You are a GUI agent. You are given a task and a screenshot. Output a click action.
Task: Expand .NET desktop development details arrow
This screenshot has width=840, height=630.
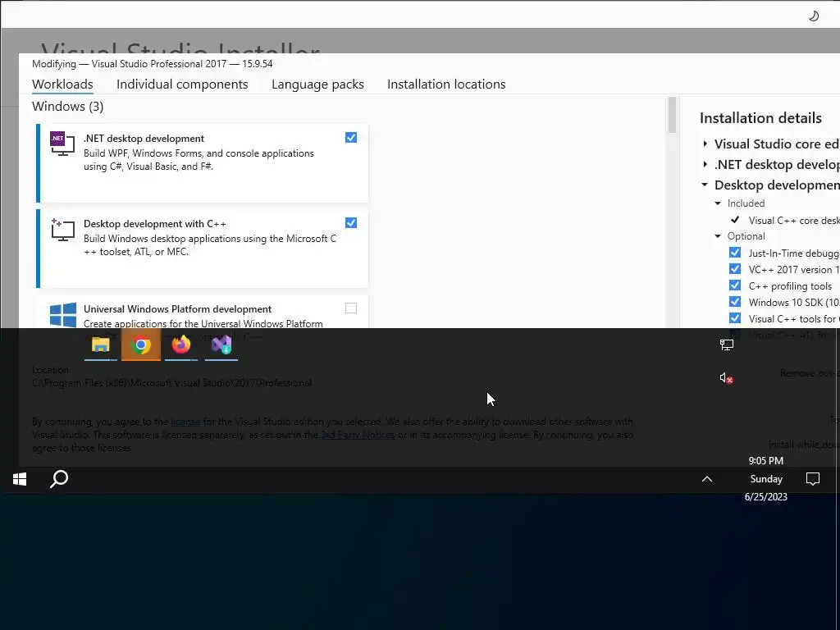point(705,164)
